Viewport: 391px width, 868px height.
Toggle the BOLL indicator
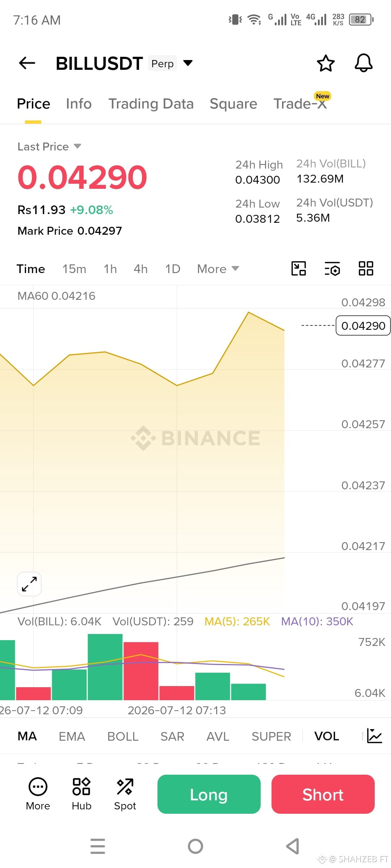click(x=123, y=736)
